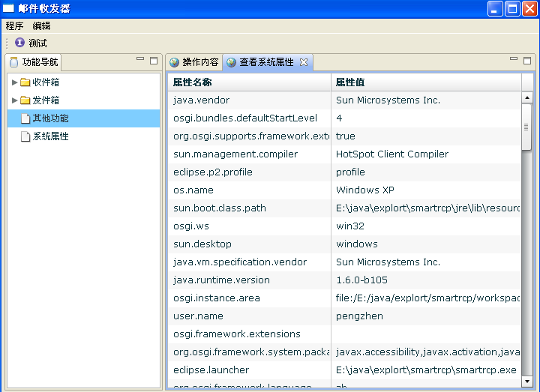
Task: Open the 编辑 menu
Action: tap(42, 25)
